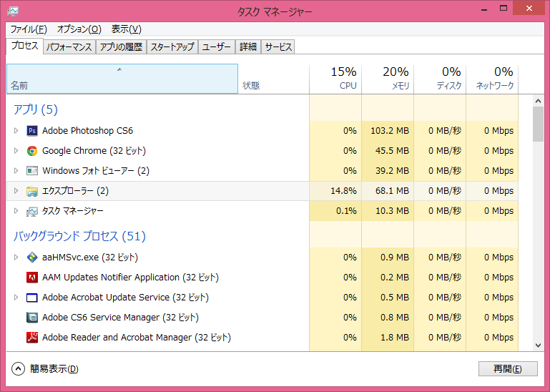Click the Task Manager title bar icon
550x392 pixels.
click(x=13, y=11)
